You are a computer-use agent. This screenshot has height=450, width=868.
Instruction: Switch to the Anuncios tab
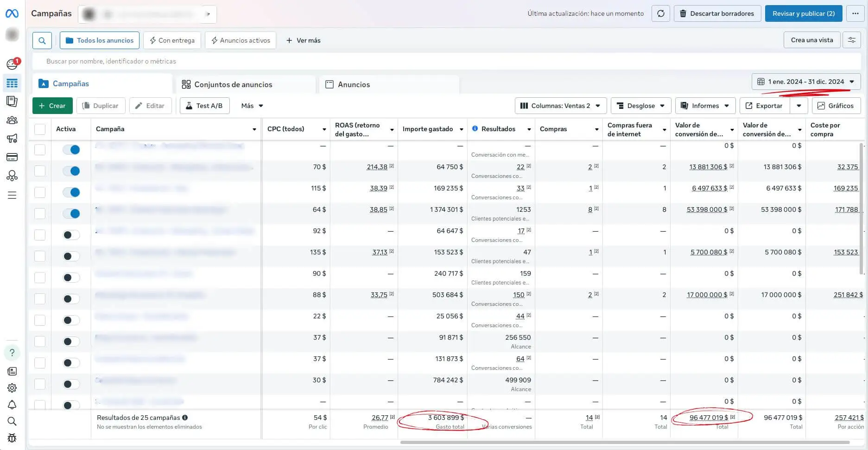(x=389, y=84)
